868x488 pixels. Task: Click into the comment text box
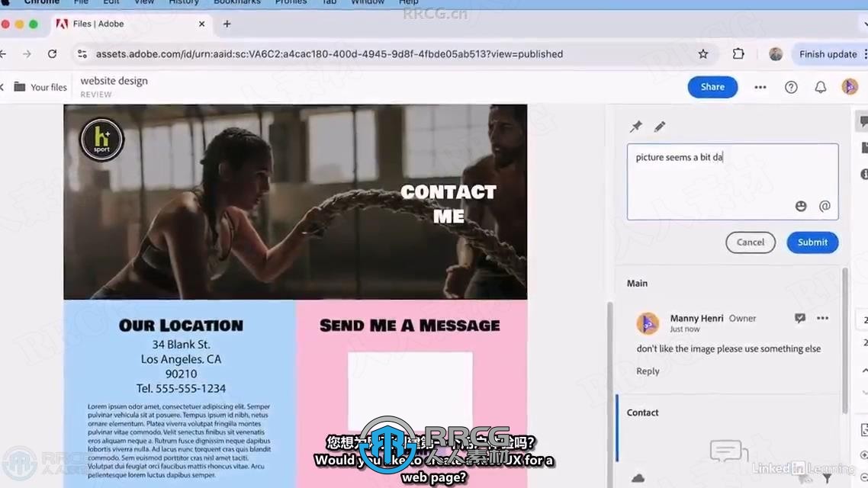(x=732, y=181)
